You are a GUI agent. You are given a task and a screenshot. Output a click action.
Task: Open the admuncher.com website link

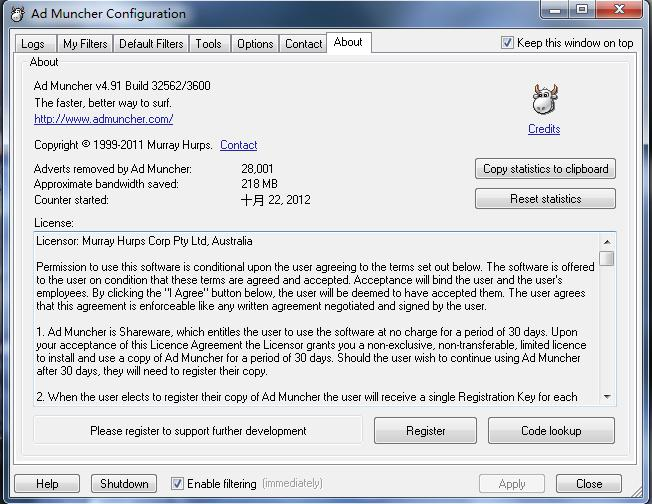(x=104, y=119)
